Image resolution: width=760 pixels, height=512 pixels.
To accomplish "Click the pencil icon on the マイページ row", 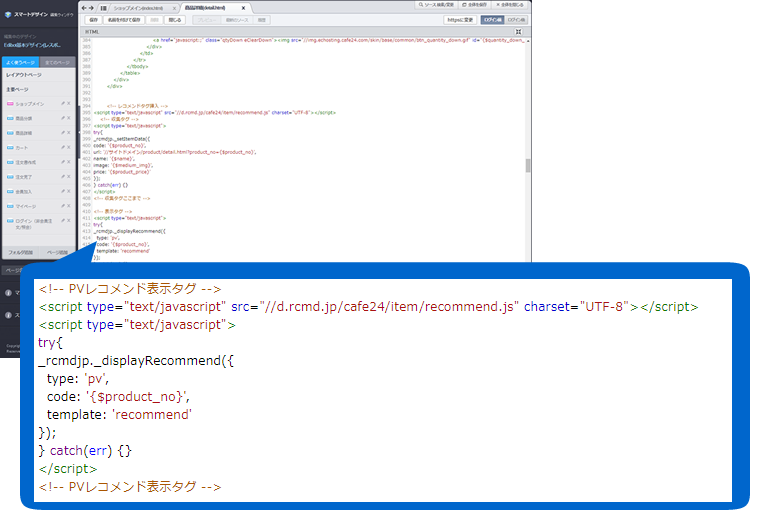I will tap(63, 206).
